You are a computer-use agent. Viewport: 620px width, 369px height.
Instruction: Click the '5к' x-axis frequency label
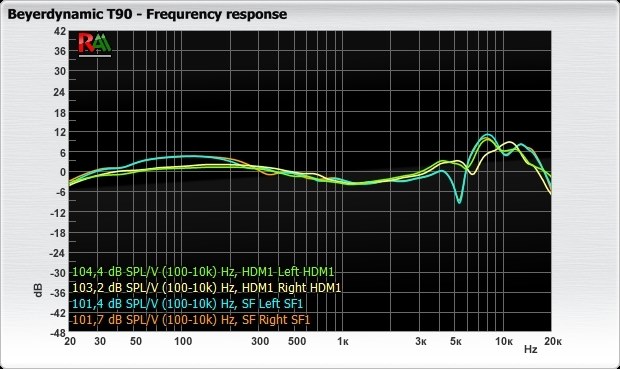(456, 341)
